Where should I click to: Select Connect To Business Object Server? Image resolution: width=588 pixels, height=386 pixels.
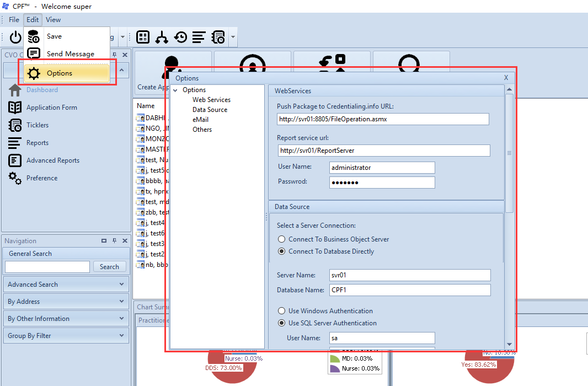coord(282,239)
